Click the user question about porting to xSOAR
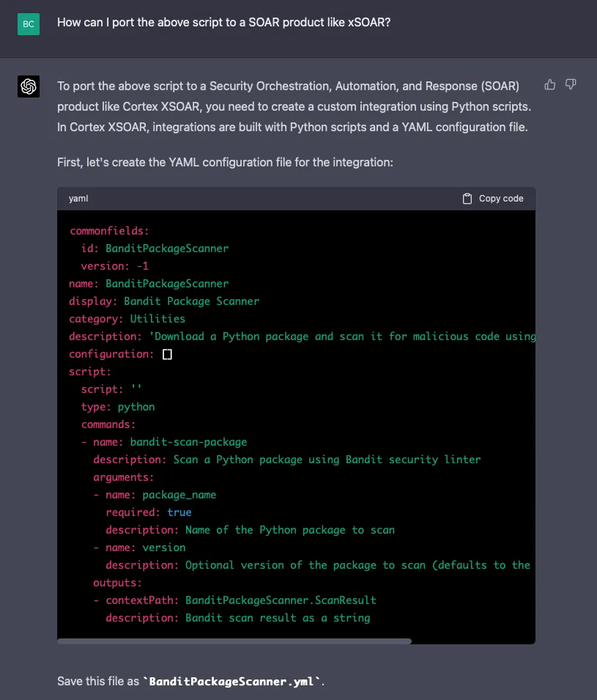 (224, 22)
